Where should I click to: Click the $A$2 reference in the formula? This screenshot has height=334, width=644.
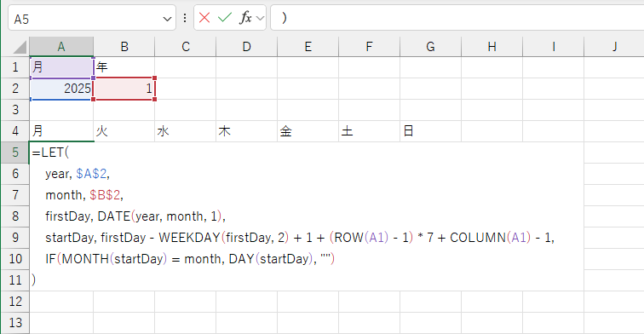click(92, 174)
